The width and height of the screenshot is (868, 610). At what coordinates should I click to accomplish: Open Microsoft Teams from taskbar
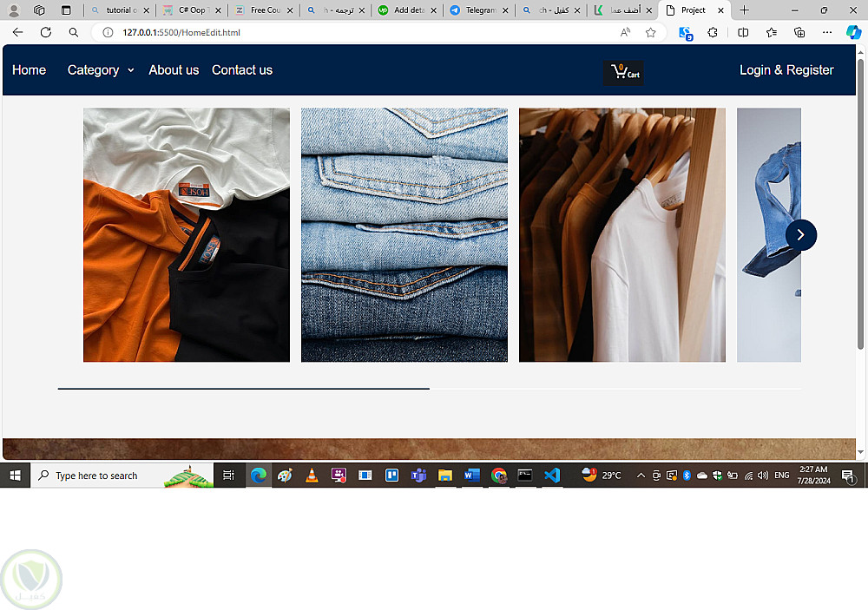(418, 476)
